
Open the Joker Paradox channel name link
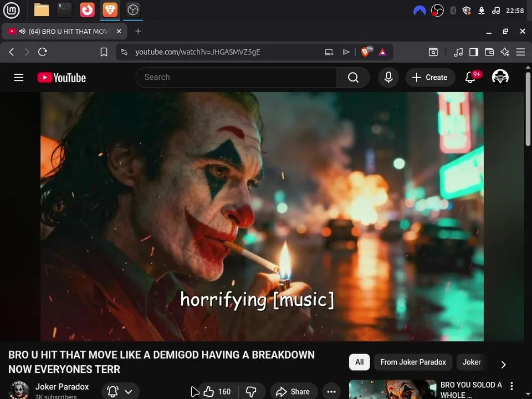click(62, 387)
